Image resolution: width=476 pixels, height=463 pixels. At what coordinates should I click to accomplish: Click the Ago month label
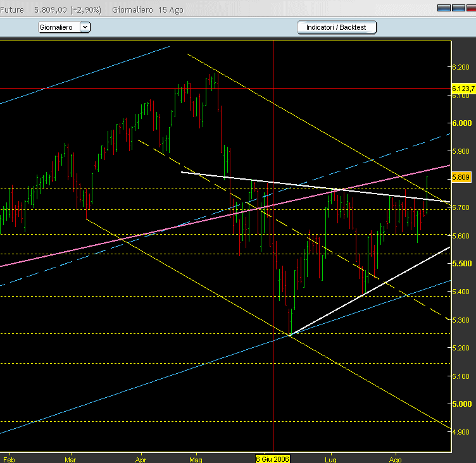click(395, 460)
